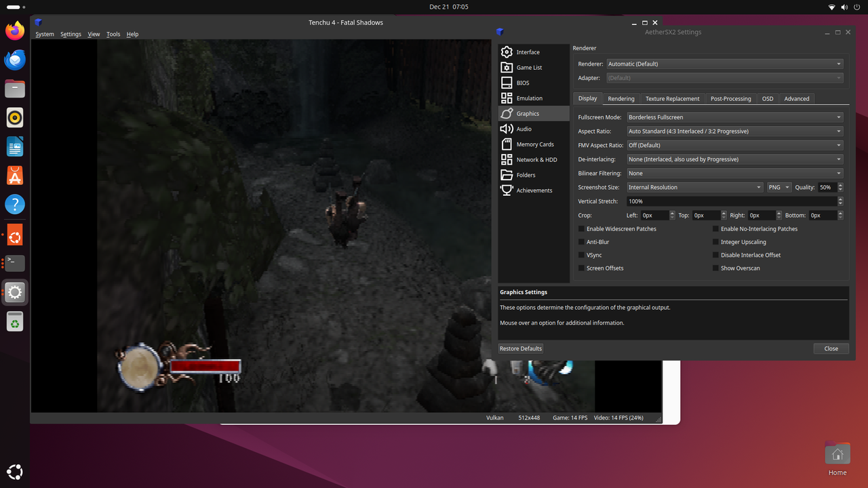Switch to the Post-Processing tab

pyautogui.click(x=730, y=99)
